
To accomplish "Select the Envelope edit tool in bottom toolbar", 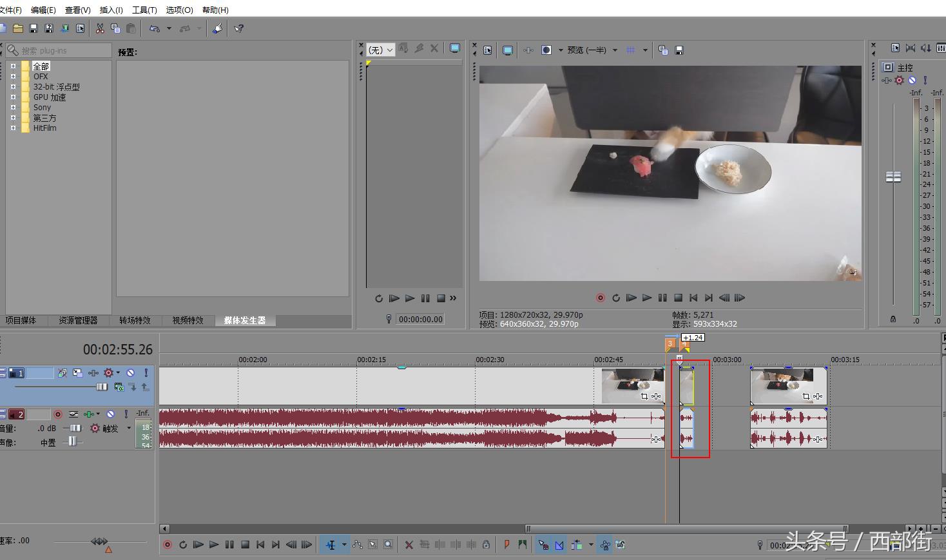I will pos(358,545).
